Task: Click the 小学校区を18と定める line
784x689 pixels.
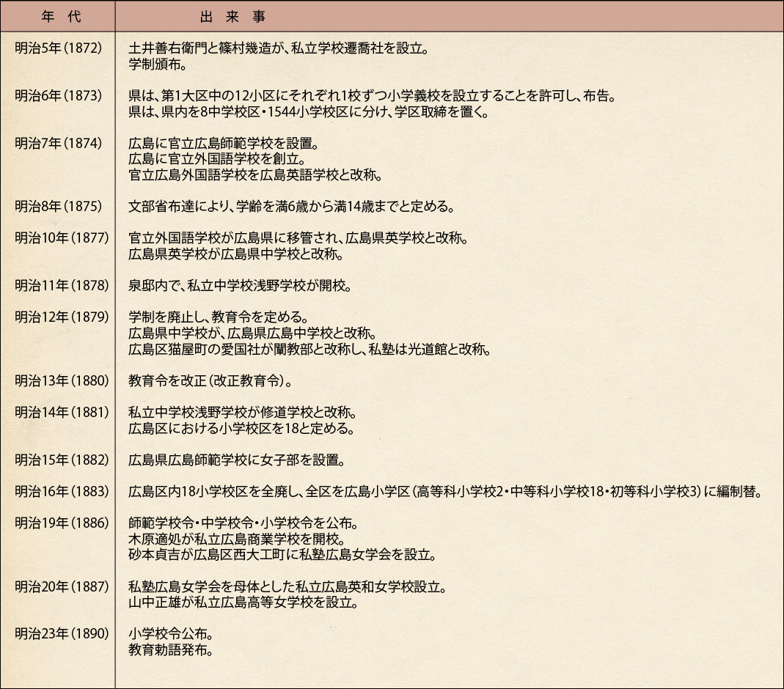Action: click(x=241, y=429)
